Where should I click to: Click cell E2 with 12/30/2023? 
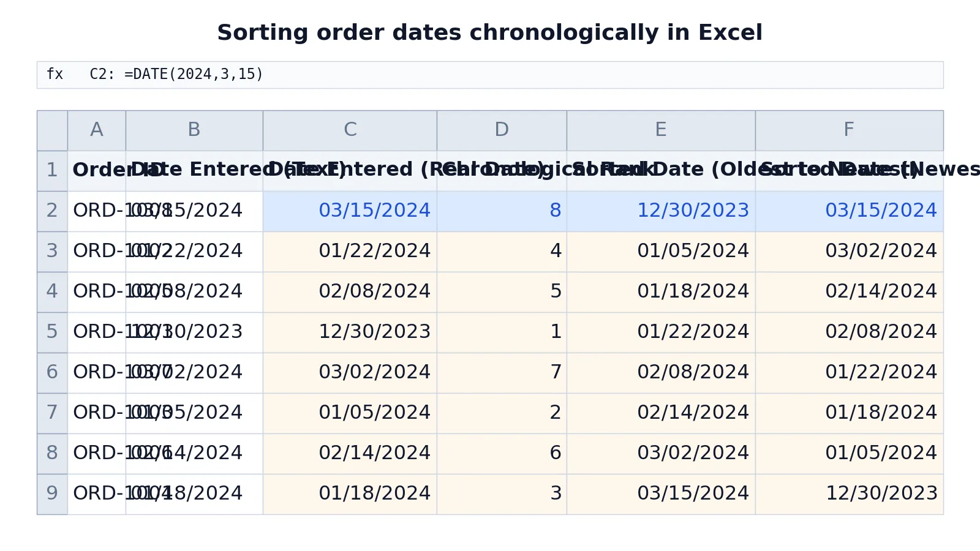click(661, 211)
